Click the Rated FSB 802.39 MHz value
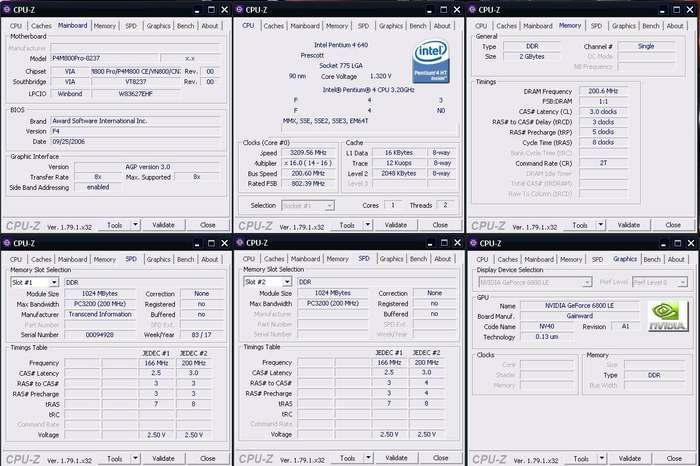The width and height of the screenshot is (700, 466). pos(308,183)
